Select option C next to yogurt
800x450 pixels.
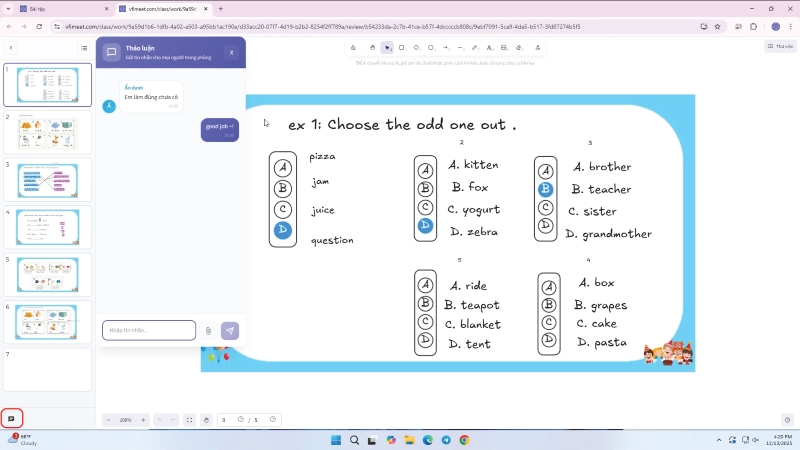point(426,208)
